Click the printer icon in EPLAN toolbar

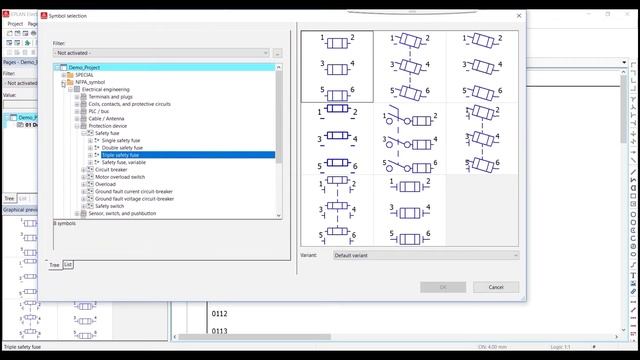pyautogui.click(x=33, y=33)
